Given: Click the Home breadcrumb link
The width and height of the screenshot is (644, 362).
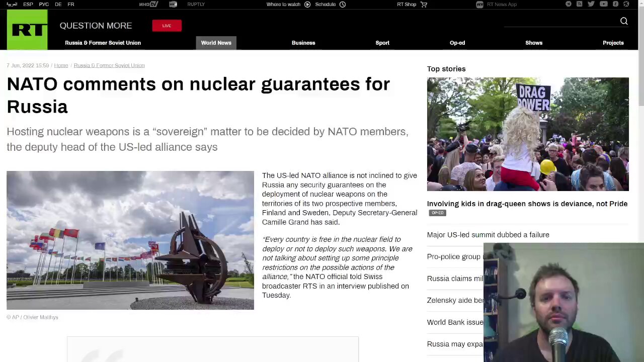Looking at the screenshot, I should [x=61, y=65].
